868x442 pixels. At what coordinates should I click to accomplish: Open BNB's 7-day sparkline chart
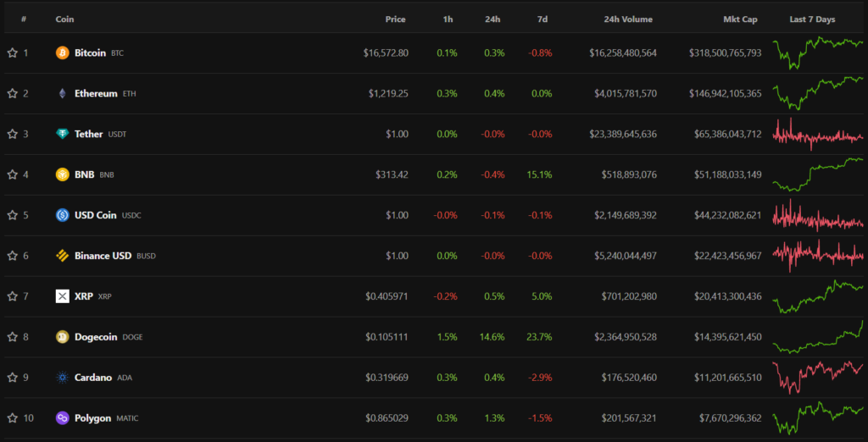click(818, 174)
